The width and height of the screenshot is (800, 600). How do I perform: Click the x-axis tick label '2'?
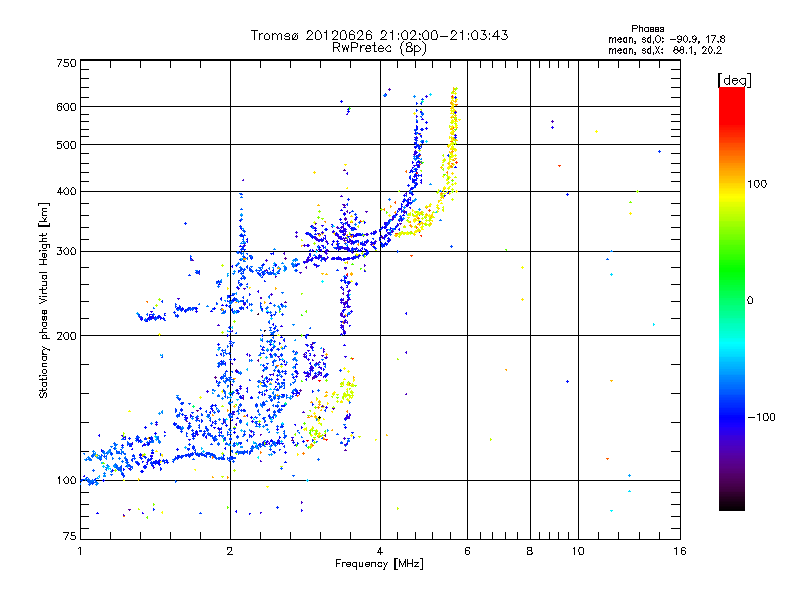pyautogui.click(x=230, y=551)
